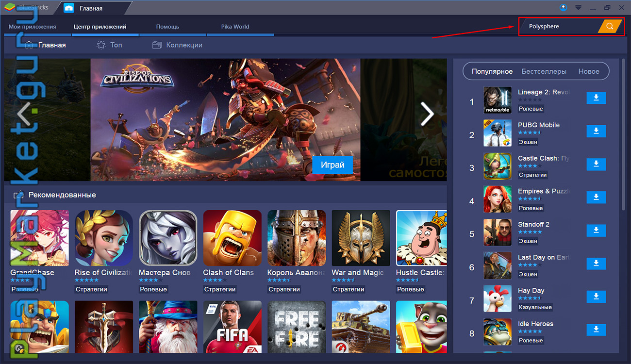The image size is (631, 364).
Task: Open the white-bearded wizard app icon
Action: (x=168, y=327)
